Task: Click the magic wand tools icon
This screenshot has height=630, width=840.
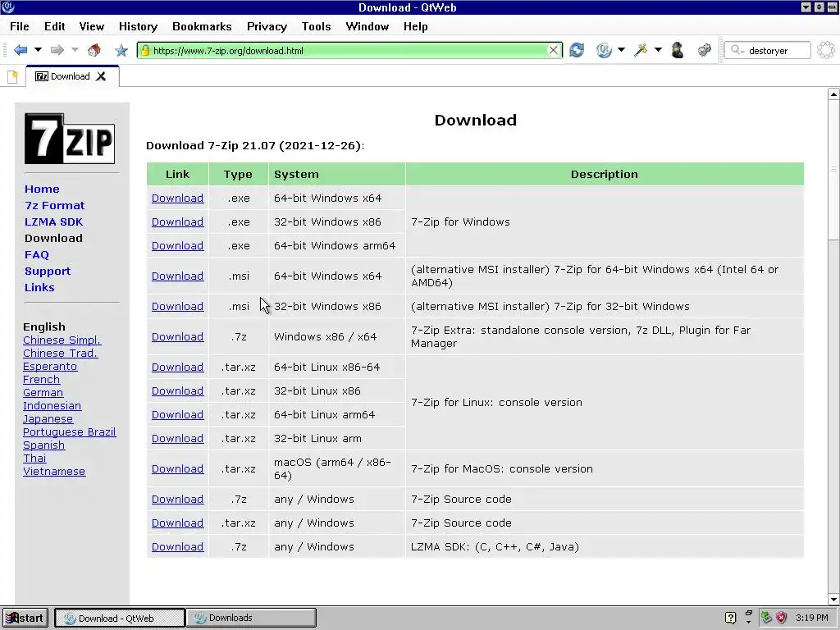Action: pyautogui.click(x=641, y=50)
